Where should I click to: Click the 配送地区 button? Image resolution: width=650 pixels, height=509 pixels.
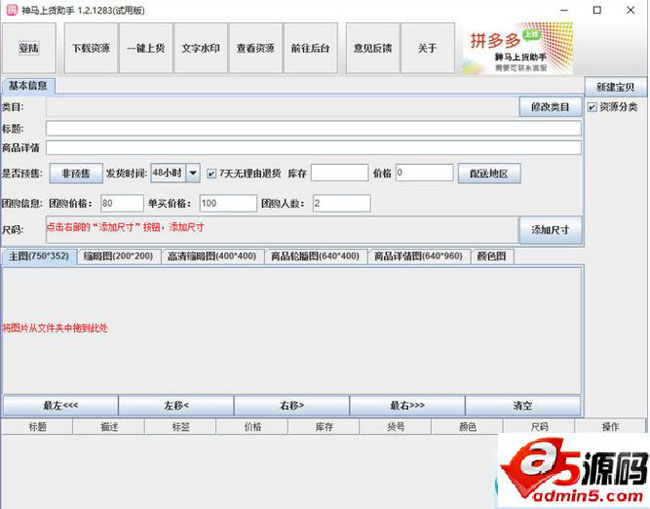coord(489,173)
